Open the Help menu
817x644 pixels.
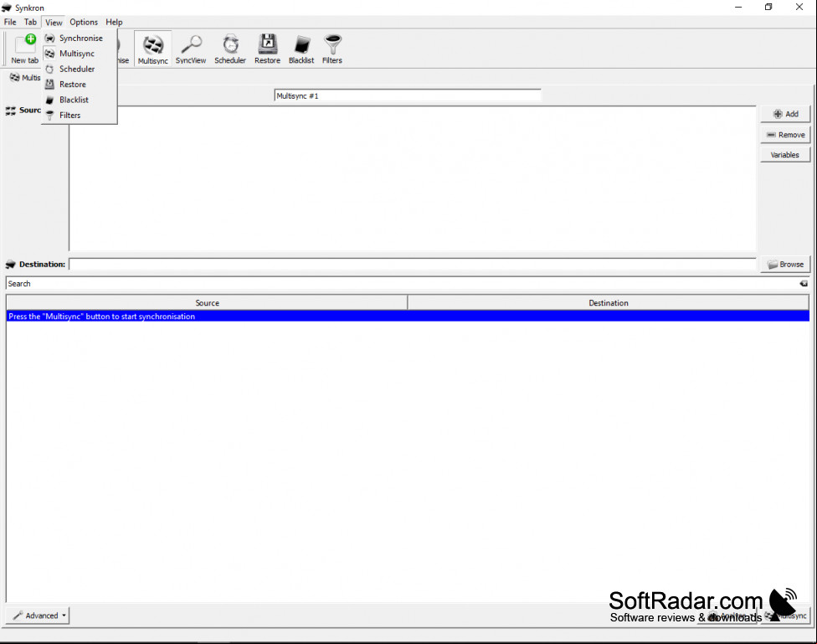pyautogui.click(x=114, y=22)
